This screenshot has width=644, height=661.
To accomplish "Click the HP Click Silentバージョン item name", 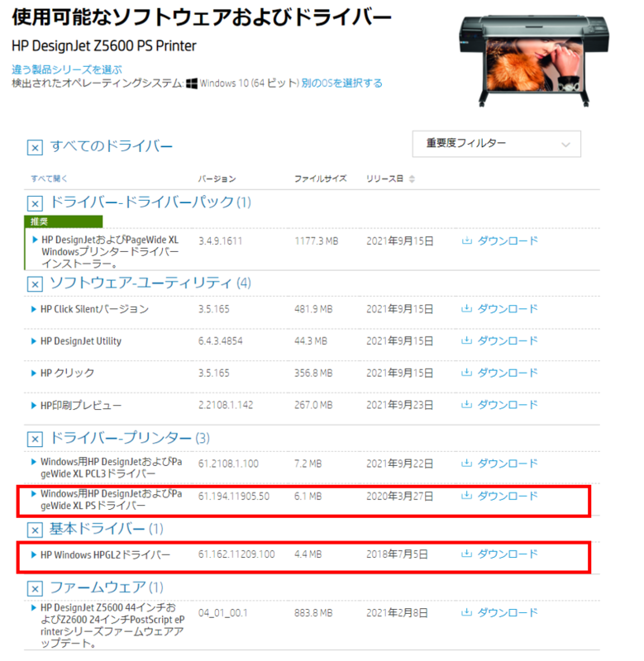I will click(94, 309).
